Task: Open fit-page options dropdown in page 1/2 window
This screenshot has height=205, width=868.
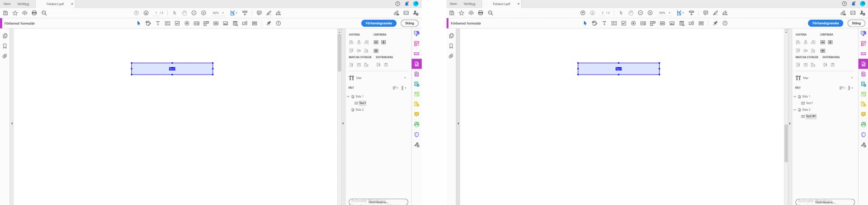Action: click(236, 13)
